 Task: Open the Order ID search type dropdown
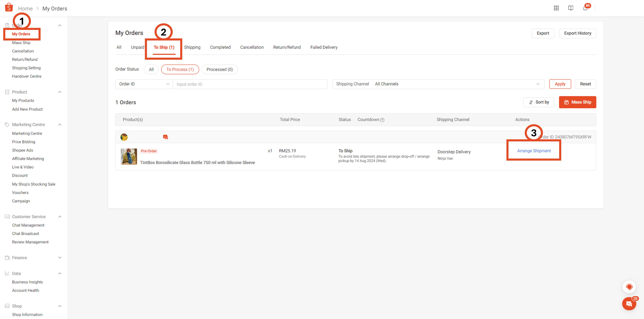tap(144, 84)
